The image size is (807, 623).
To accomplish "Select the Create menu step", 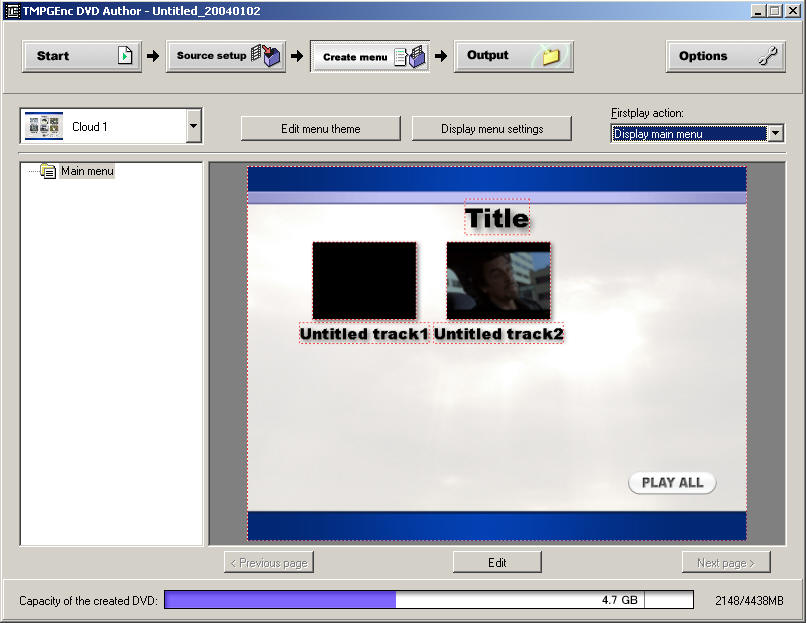I will pos(370,57).
